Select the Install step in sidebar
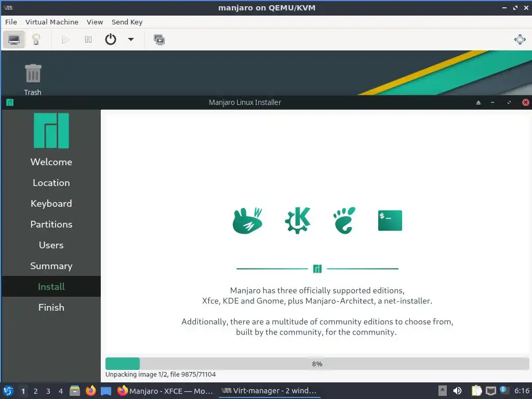Screen dimensions: 532x399 click(x=51, y=286)
